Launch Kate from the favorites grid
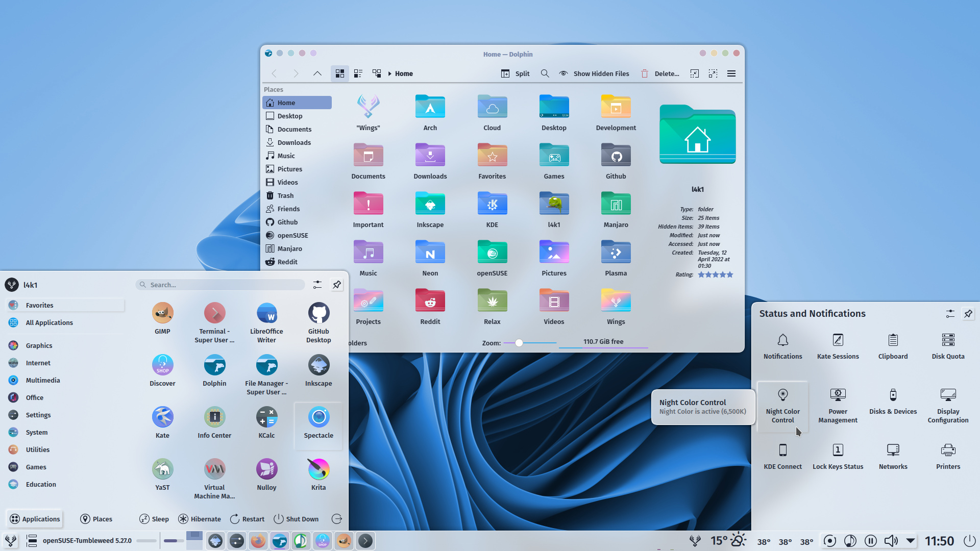The width and height of the screenshot is (980, 551). point(162,423)
